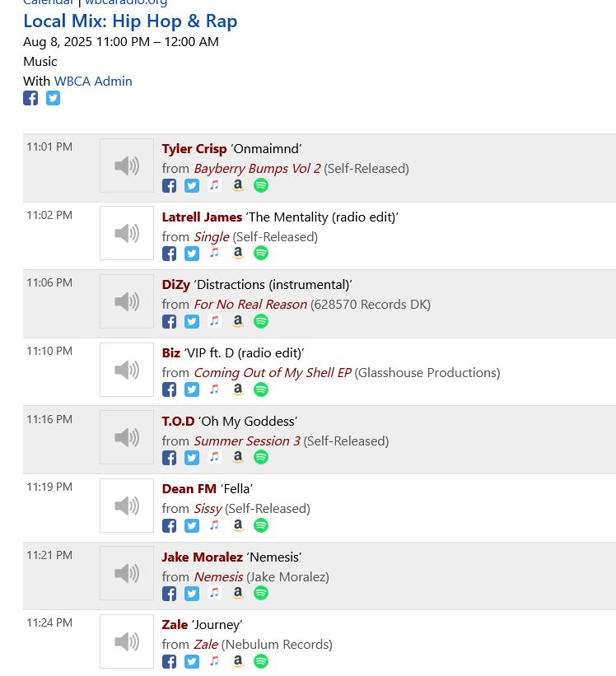616x676 pixels.
Task: Open Spotify link for Zale 'Journey'
Action: [261, 661]
